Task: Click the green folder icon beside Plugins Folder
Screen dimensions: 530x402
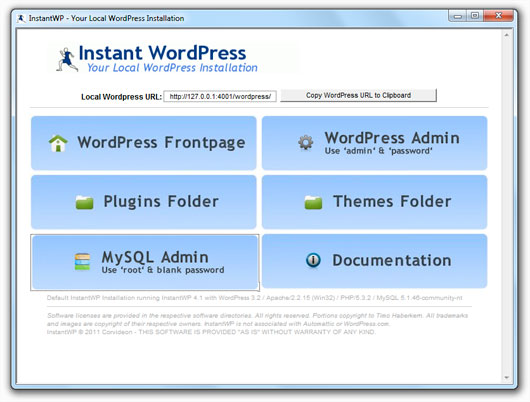Action: pyautogui.click(x=84, y=202)
